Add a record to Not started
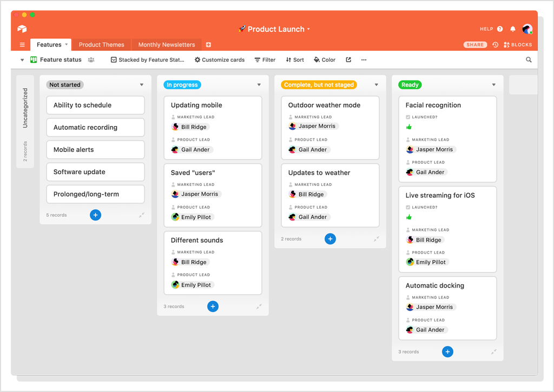The height and width of the screenshot is (392, 554). click(95, 215)
